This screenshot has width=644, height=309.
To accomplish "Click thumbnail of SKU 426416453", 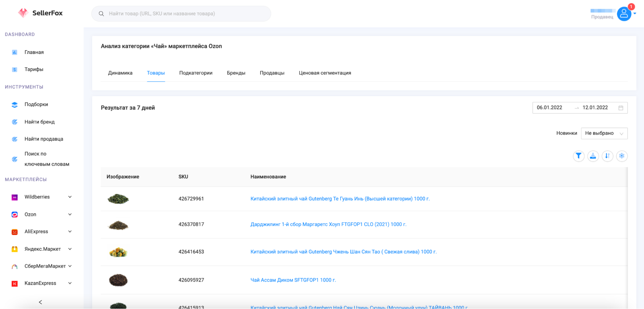I will point(118,252).
